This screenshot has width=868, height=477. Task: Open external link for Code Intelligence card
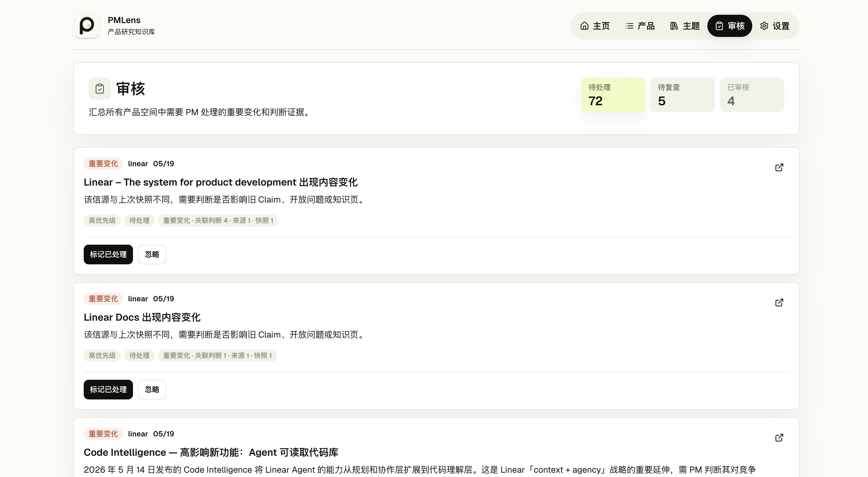[779, 438]
